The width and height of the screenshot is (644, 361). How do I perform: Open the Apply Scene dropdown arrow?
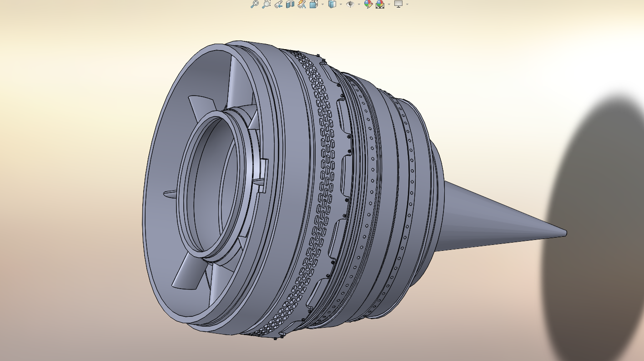pyautogui.click(x=389, y=4)
